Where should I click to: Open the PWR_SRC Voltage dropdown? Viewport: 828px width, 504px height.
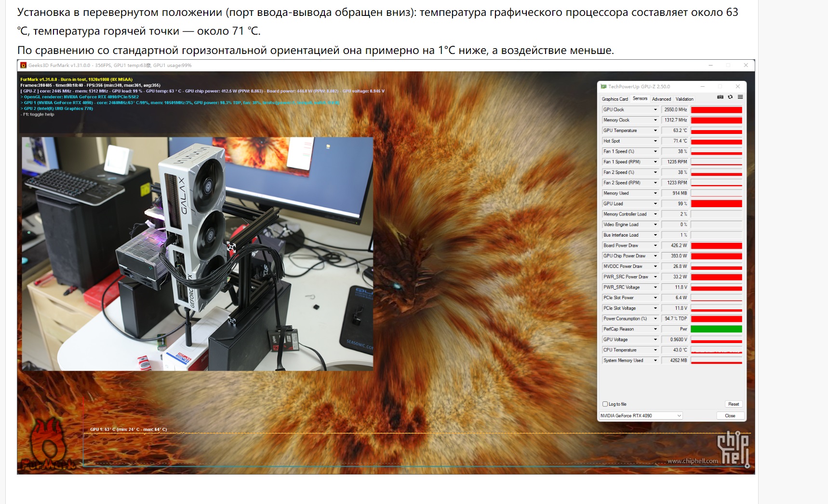pos(655,287)
